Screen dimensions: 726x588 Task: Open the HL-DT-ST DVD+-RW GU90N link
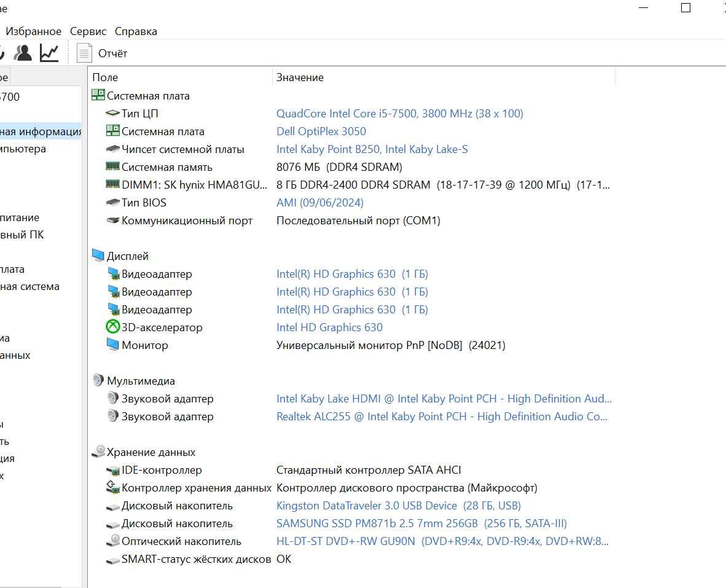tap(442, 541)
